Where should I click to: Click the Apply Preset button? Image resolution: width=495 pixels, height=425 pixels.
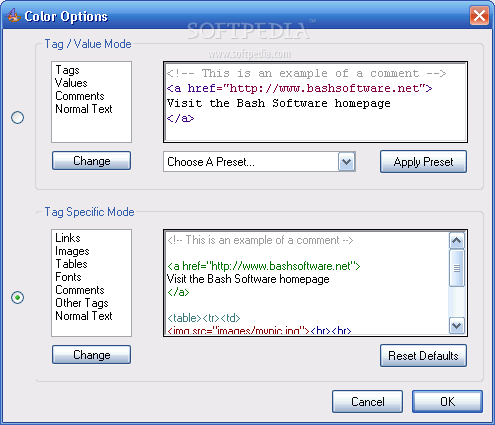point(423,162)
